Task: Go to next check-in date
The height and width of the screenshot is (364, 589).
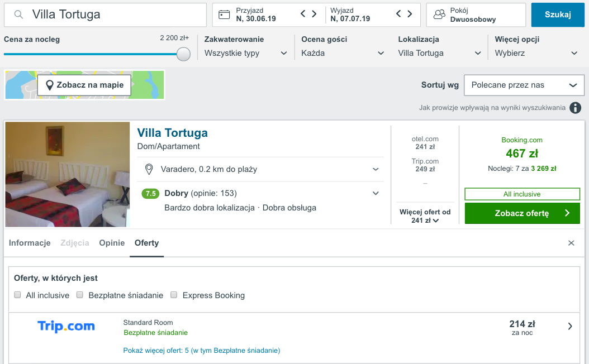Action: [315, 14]
